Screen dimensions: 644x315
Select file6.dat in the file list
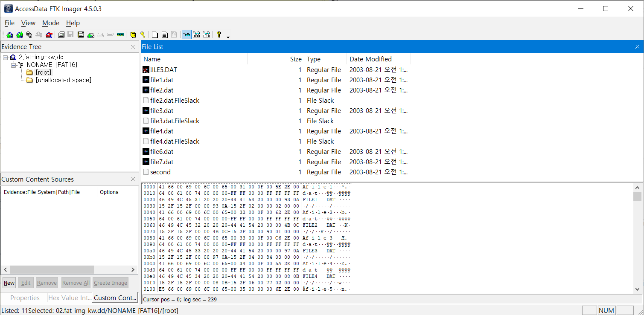pos(162,151)
